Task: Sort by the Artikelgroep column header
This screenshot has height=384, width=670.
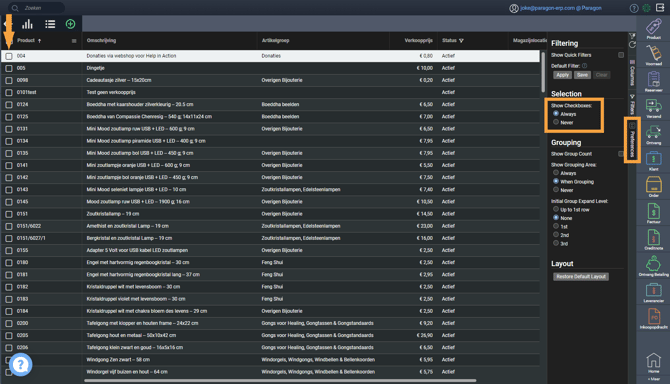Action: click(275, 41)
